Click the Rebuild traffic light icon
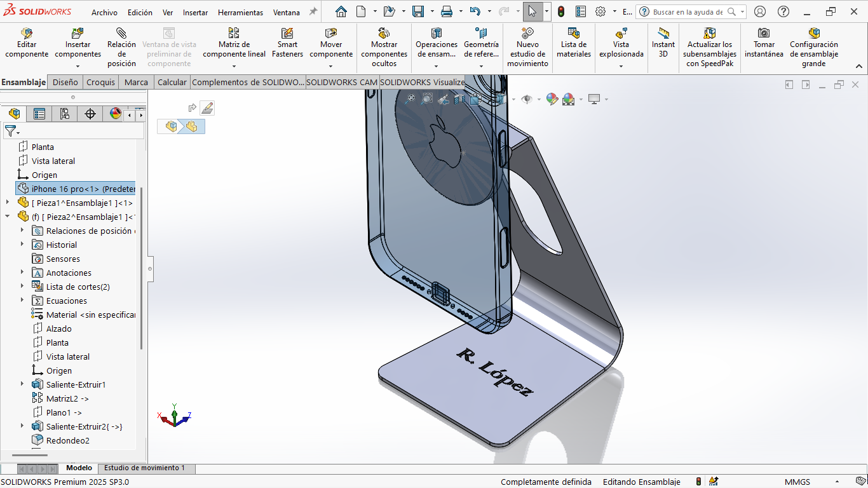The height and width of the screenshot is (488, 868). pyautogui.click(x=561, y=11)
